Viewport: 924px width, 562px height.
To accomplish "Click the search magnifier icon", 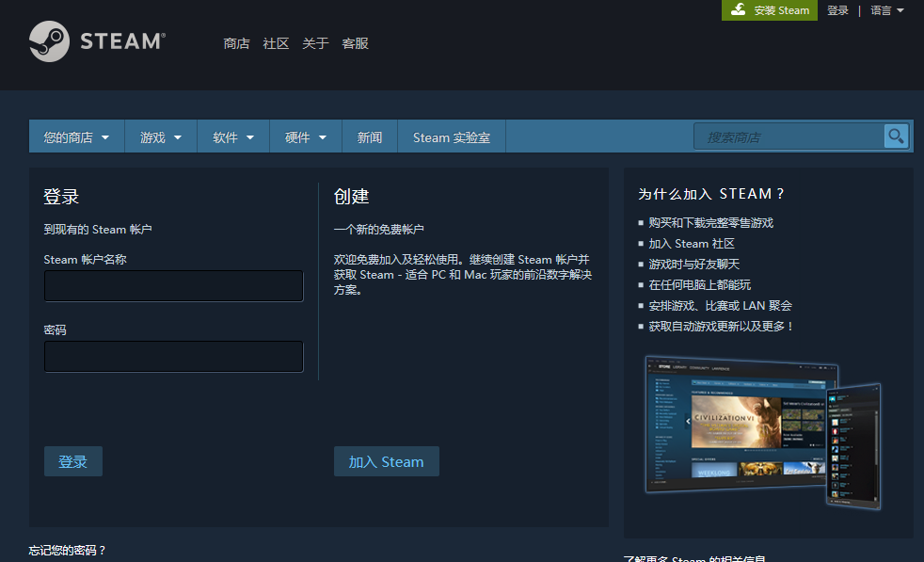I will point(896,136).
